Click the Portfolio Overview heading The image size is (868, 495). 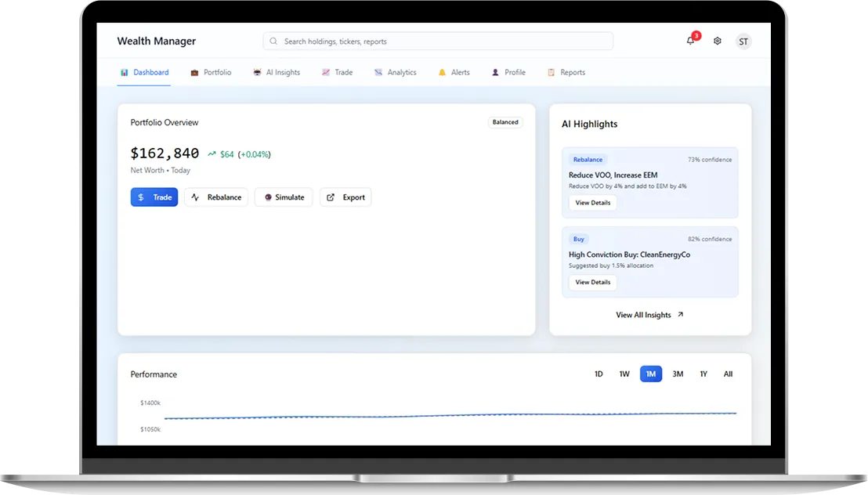[165, 122]
